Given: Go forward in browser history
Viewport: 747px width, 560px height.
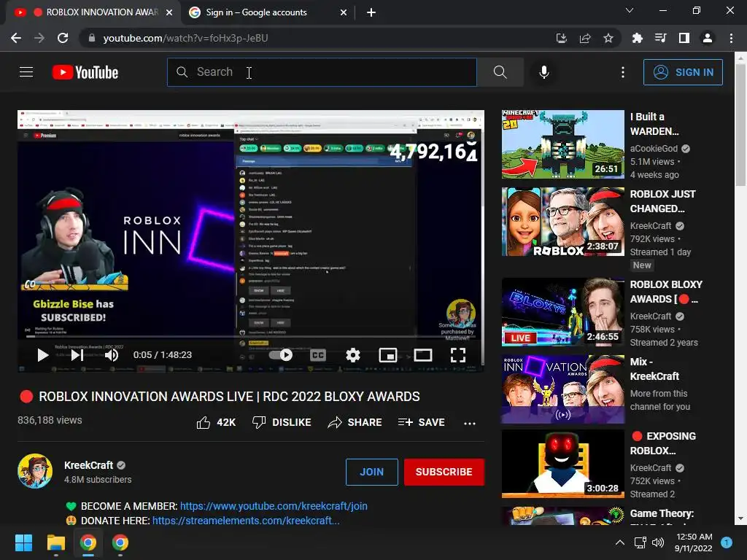Looking at the screenshot, I should point(39,38).
